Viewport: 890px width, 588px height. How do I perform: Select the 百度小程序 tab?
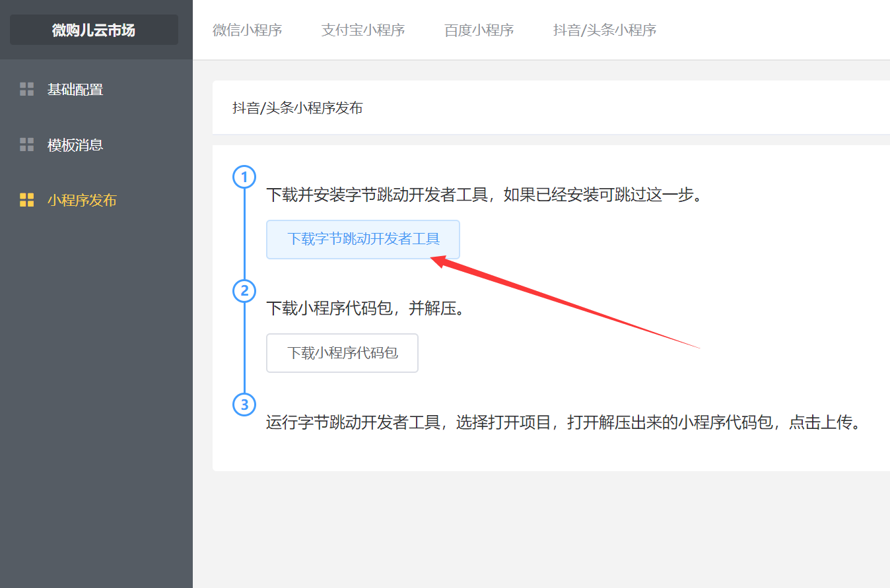click(479, 30)
